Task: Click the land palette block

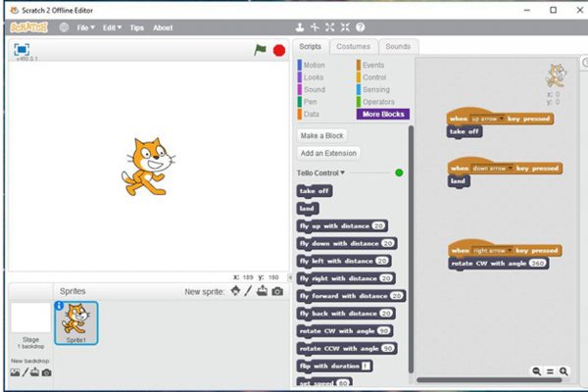Action: tap(308, 209)
